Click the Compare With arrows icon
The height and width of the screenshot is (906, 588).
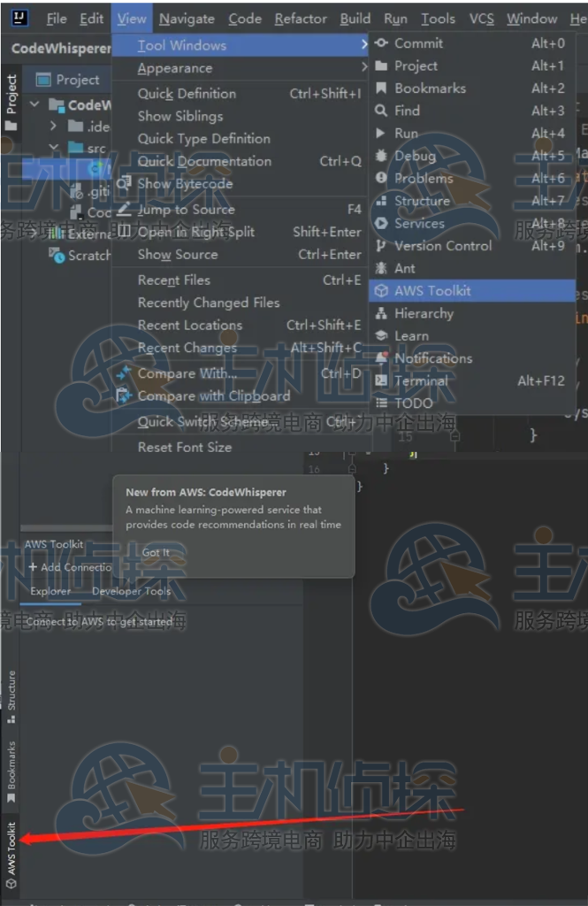tap(124, 372)
